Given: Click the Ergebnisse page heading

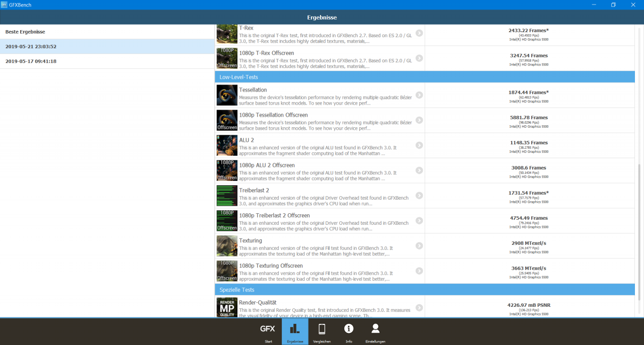Looking at the screenshot, I should tap(322, 17).
